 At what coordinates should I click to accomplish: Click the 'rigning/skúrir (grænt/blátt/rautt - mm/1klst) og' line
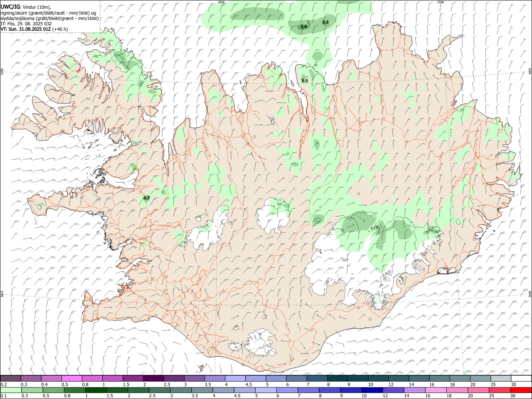coord(49,13)
